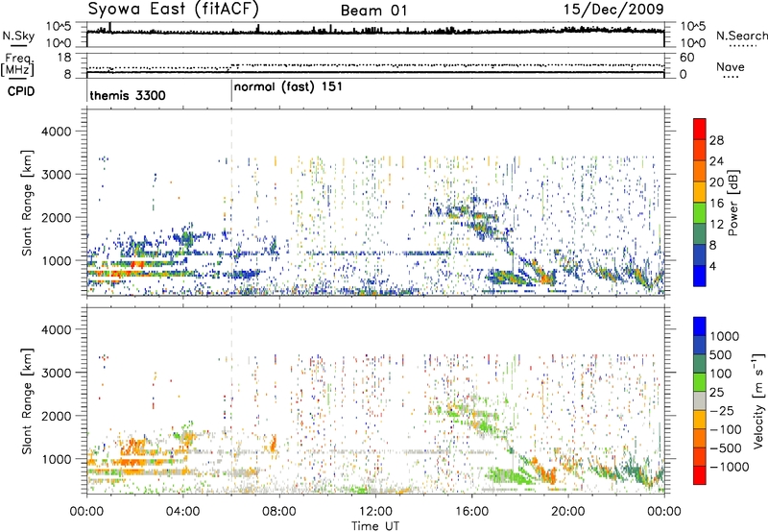Click the 'CPID' row label
The height and width of the screenshot is (532, 768).
21,91
